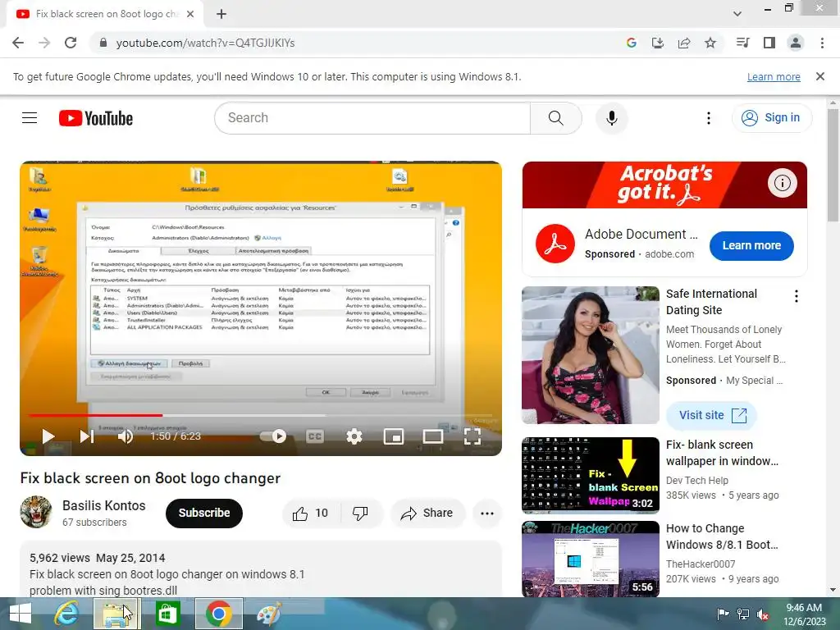Image resolution: width=840 pixels, height=630 pixels.
Task: Launch Internet Explorer from taskbar
Action: [x=66, y=614]
